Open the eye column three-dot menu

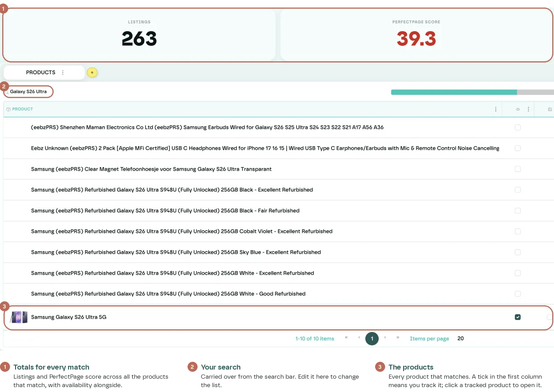tap(528, 109)
